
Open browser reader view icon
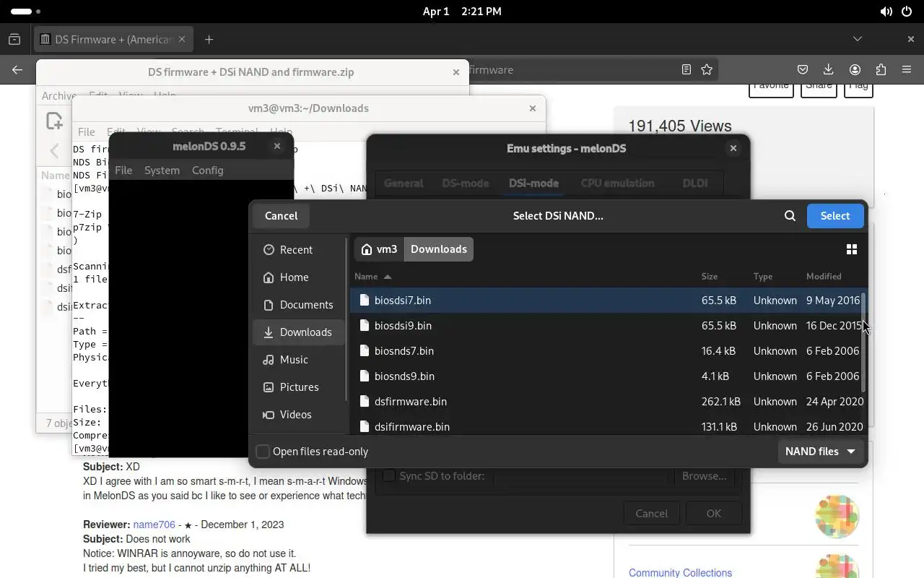687,69
